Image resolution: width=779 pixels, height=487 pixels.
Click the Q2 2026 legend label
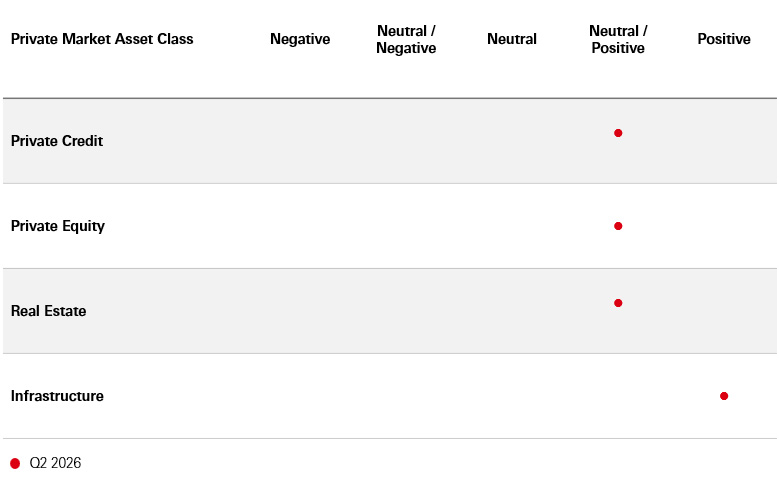click(55, 464)
